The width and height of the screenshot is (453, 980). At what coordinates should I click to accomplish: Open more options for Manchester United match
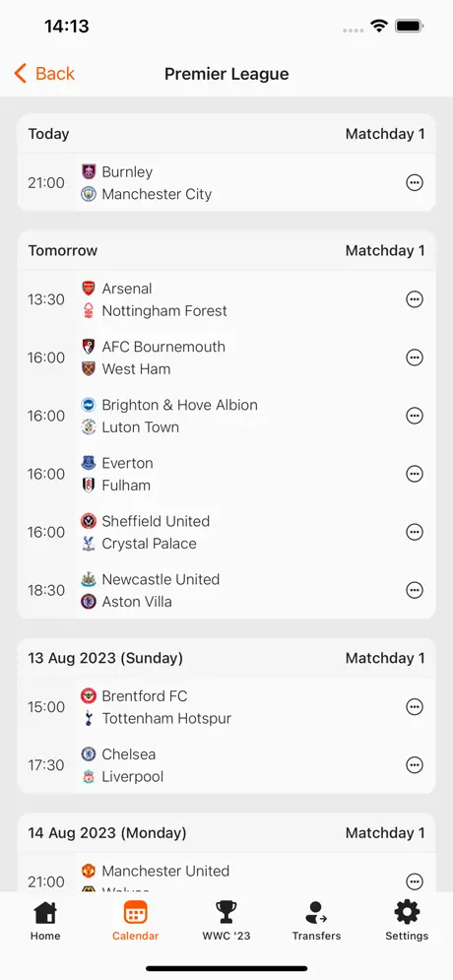point(415,882)
